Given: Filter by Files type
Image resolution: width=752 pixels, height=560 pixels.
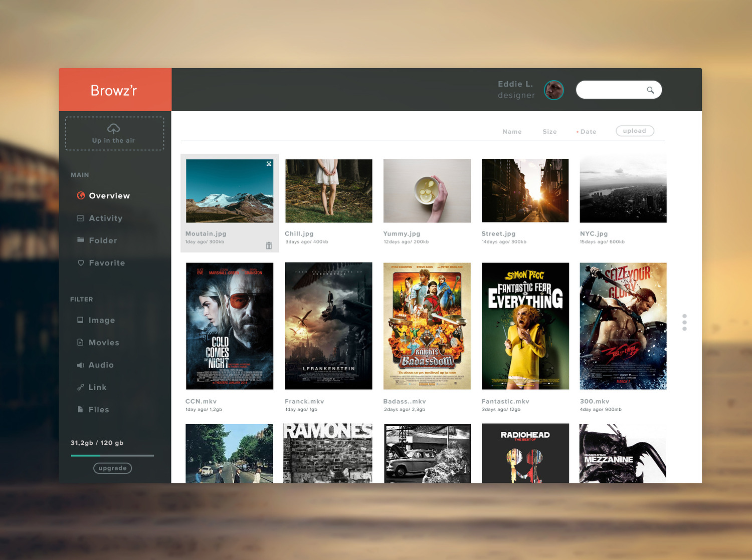Looking at the screenshot, I should tap(98, 410).
